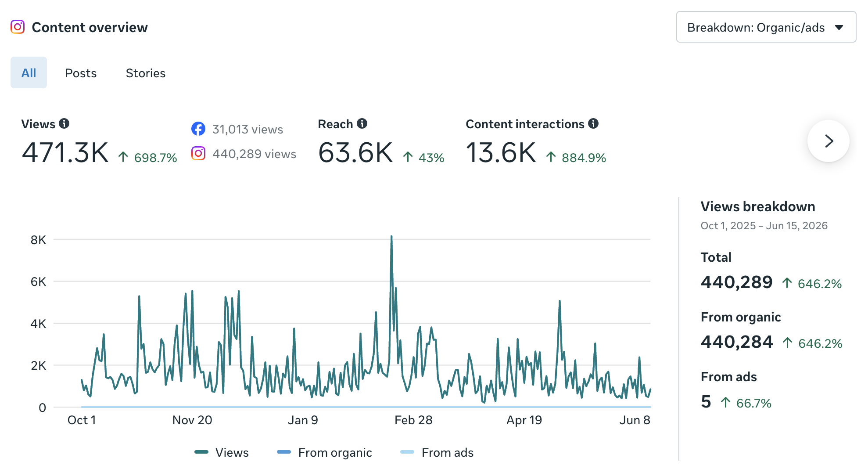
Task: Click the Oct 1 x-axis label
Action: pos(82,420)
